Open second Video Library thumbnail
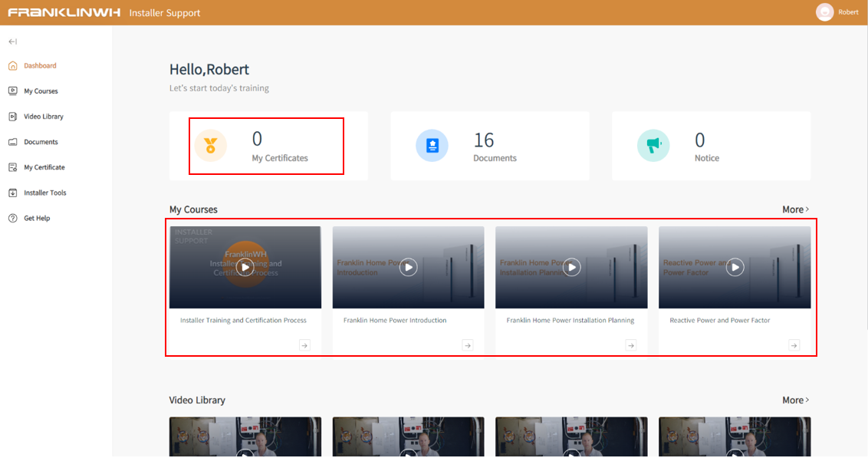 point(409,437)
